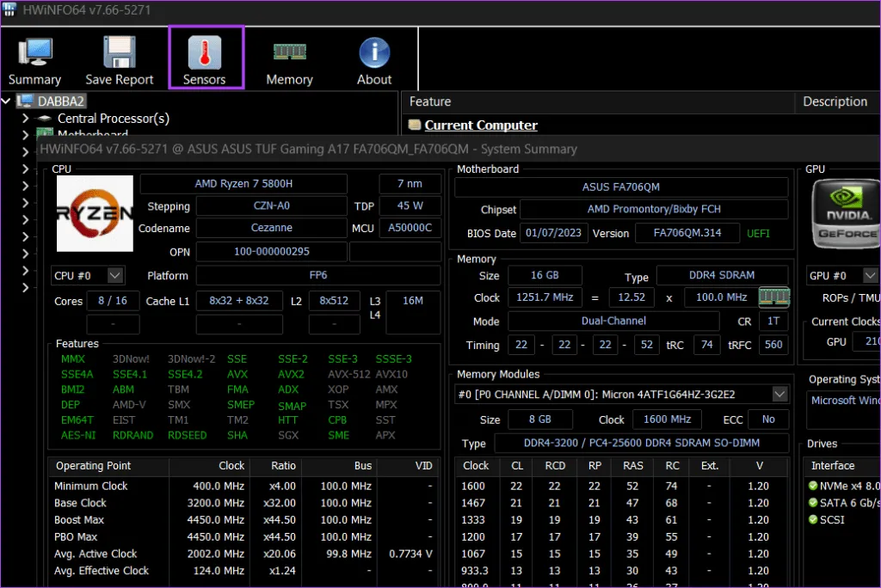Click the Description column header
The height and width of the screenshot is (588, 881).
(835, 101)
